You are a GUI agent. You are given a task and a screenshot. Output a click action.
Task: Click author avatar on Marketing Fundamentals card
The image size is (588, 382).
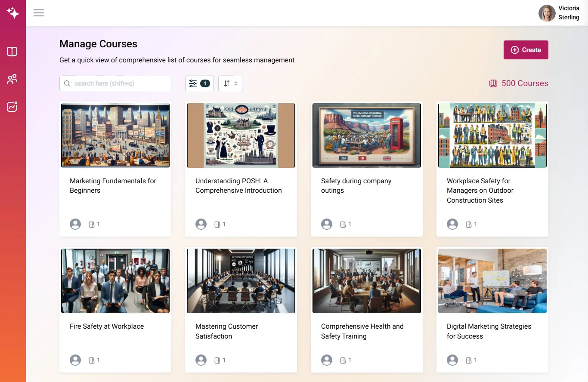click(75, 224)
